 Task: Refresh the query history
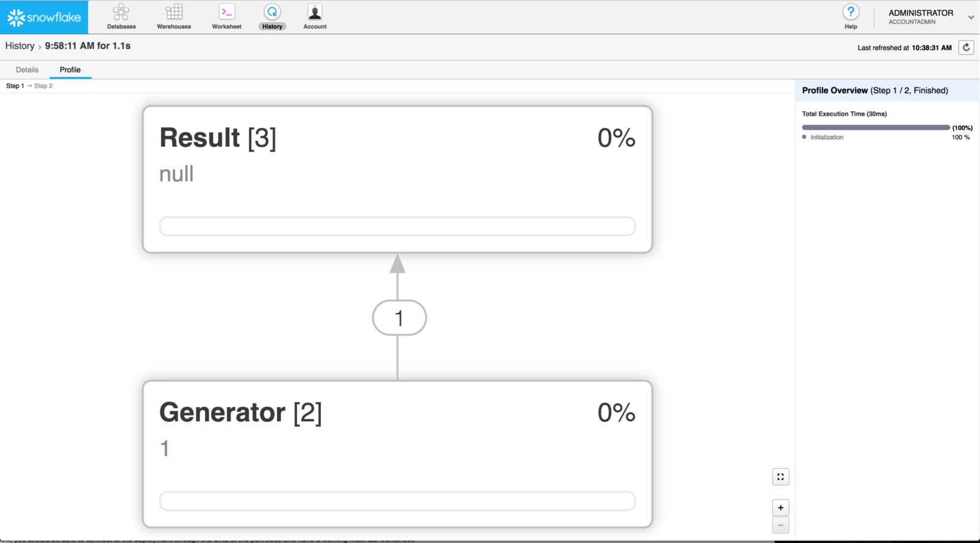coord(967,47)
